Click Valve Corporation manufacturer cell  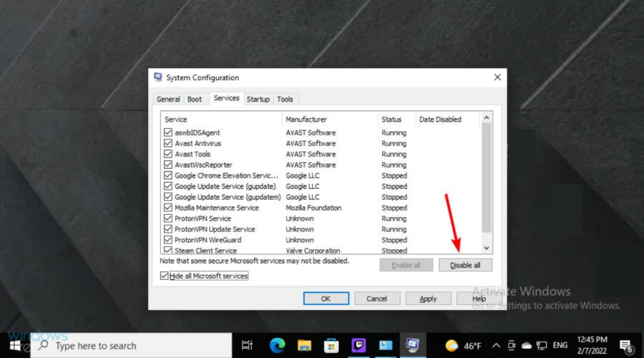(x=313, y=251)
